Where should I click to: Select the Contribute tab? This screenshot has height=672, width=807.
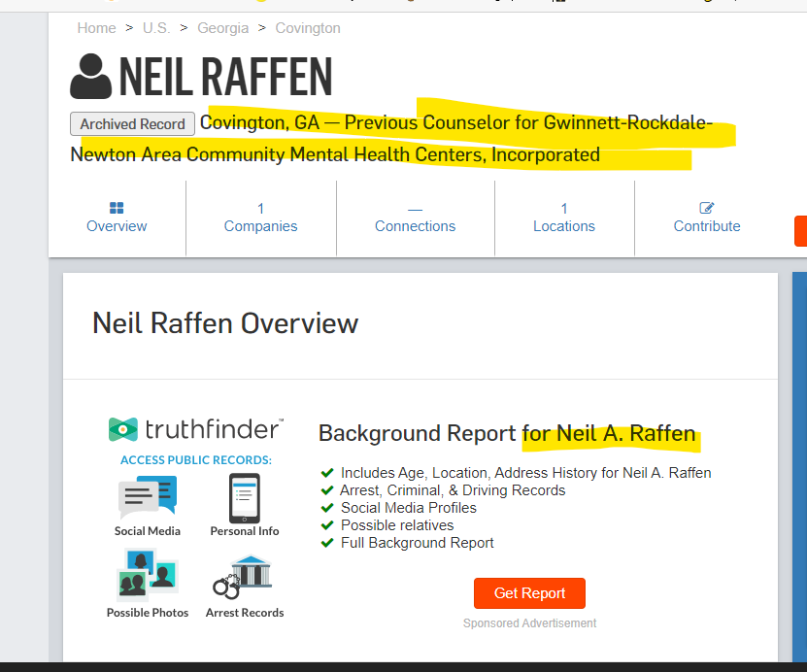707,218
